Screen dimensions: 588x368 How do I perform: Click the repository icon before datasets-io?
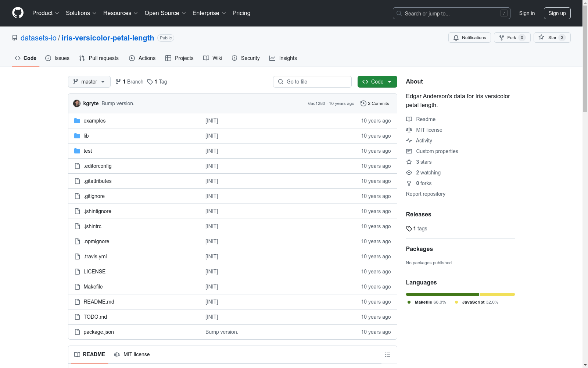click(x=15, y=38)
